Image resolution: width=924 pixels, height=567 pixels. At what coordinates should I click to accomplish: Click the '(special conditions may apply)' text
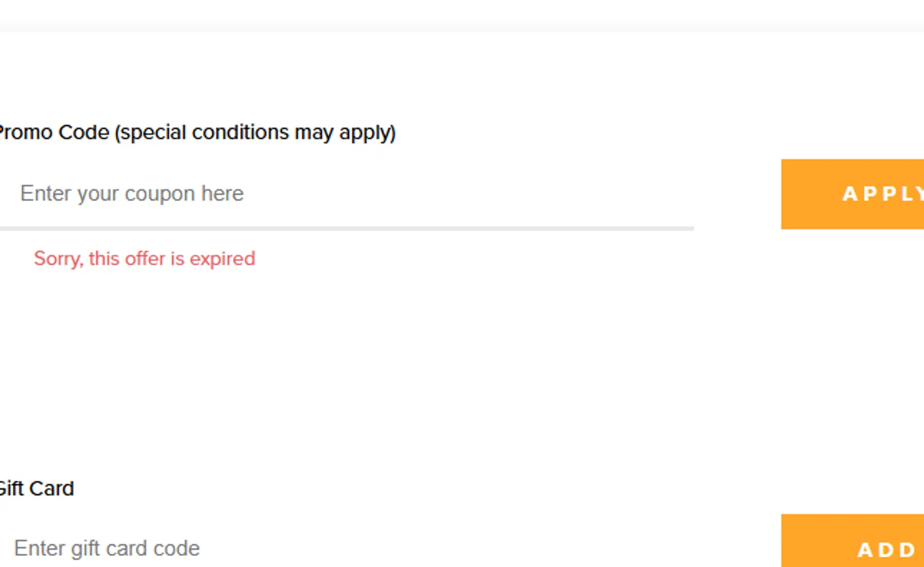tap(255, 133)
